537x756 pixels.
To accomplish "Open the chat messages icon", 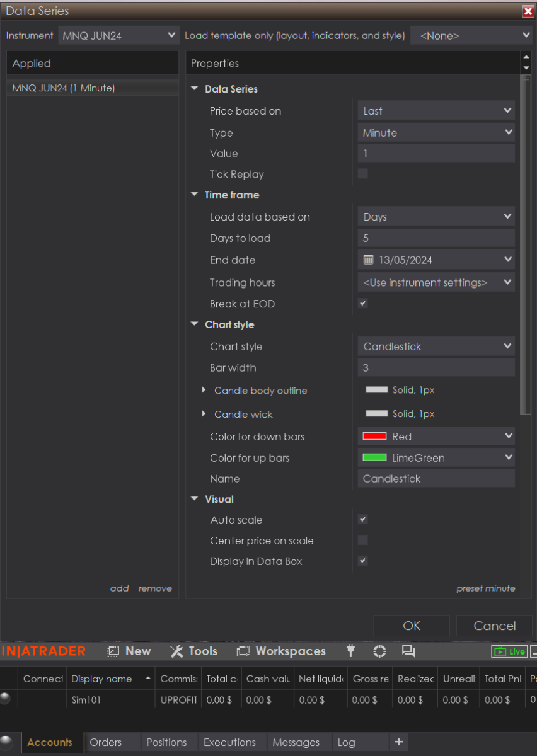I will tap(408, 651).
